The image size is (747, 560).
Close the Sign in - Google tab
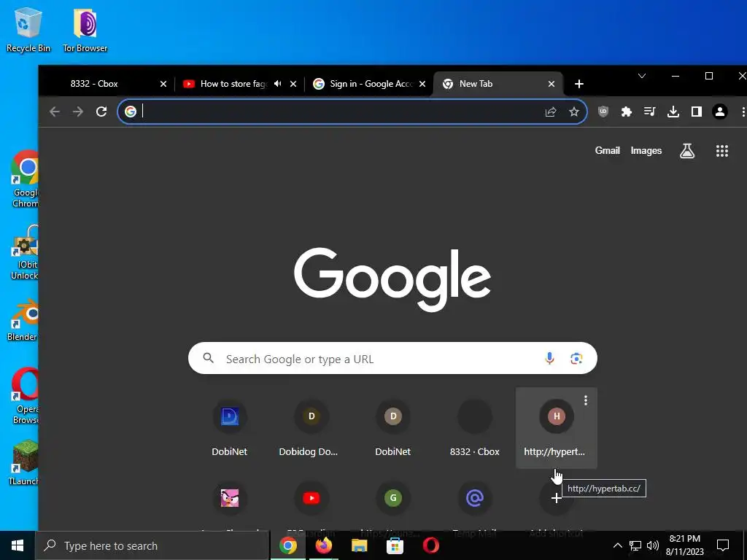coord(422,84)
